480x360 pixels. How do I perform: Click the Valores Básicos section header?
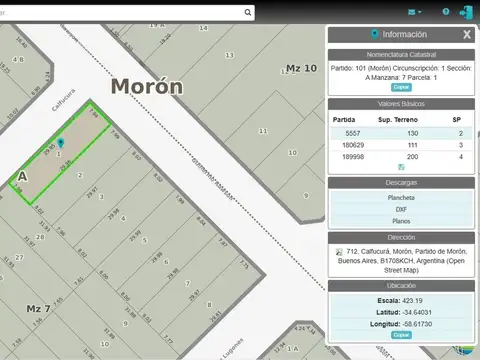401,104
